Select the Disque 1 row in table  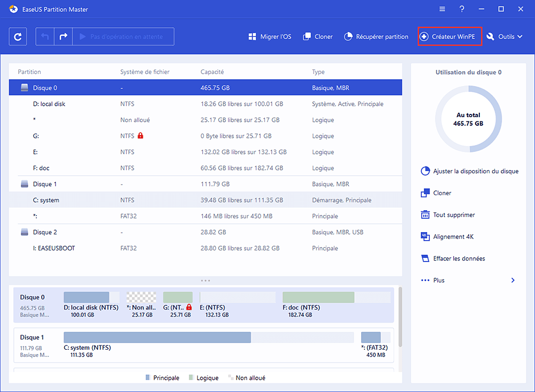click(205, 184)
